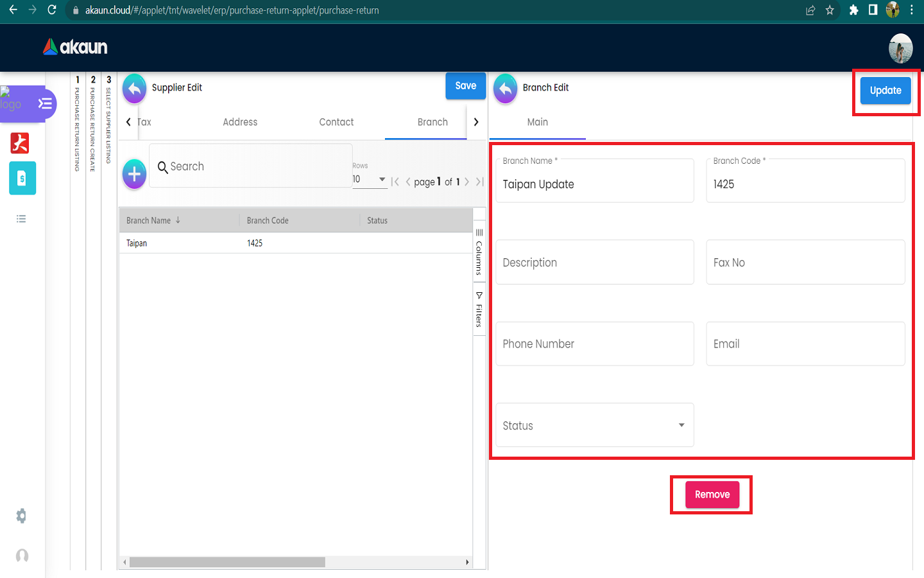This screenshot has width=924, height=578.
Task: Switch to the Contact tab
Action: click(x=336, y=122)
